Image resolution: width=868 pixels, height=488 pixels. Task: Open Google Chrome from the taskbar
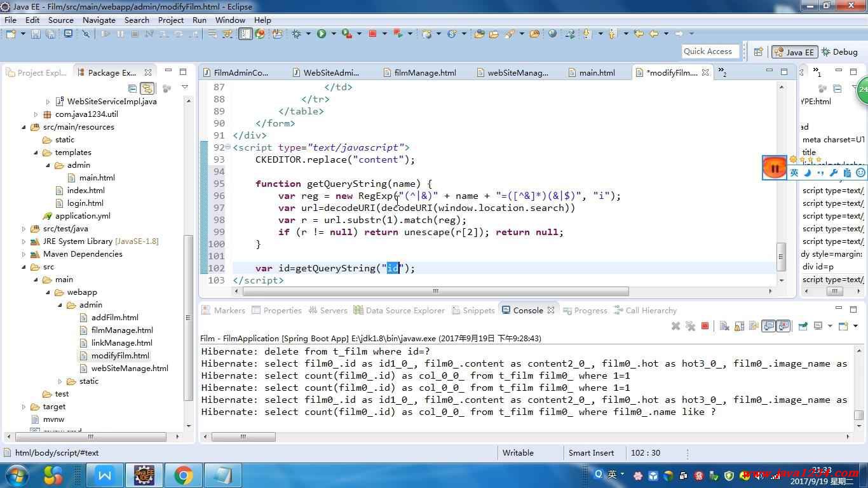click(x=183, y=475)
